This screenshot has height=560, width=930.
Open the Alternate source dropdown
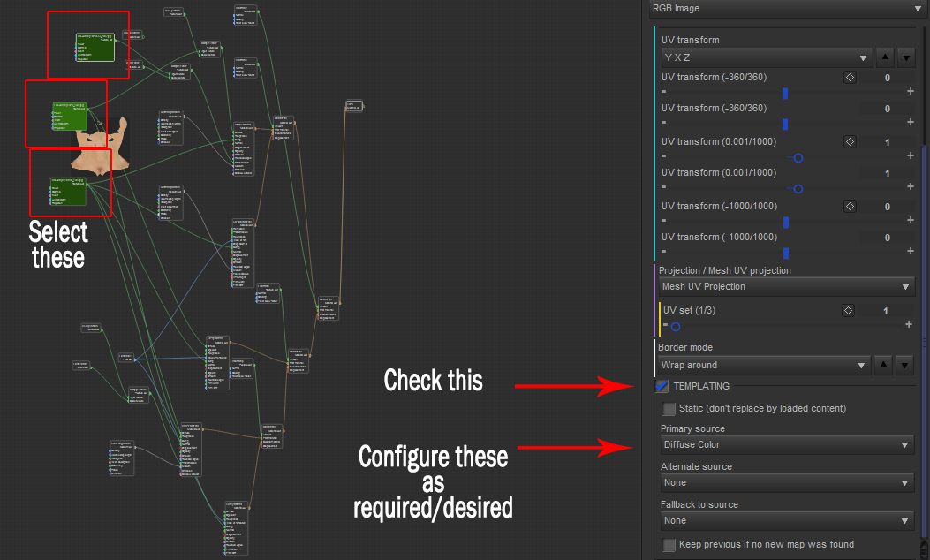coord(787,482)
